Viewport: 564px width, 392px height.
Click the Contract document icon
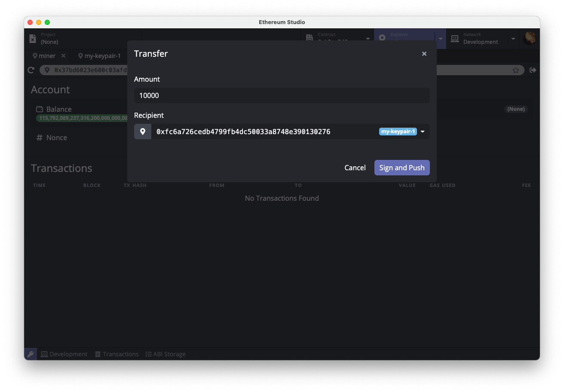coord(309,38)
